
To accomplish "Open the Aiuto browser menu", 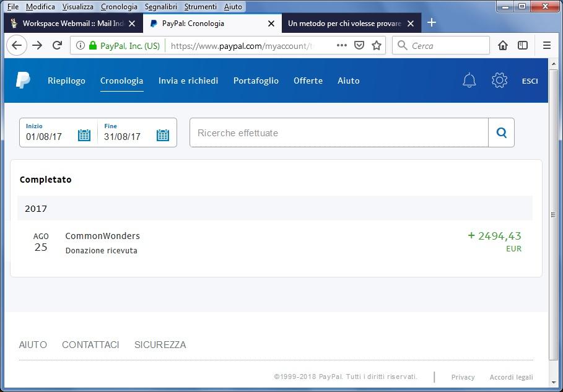I will [233, 6].
